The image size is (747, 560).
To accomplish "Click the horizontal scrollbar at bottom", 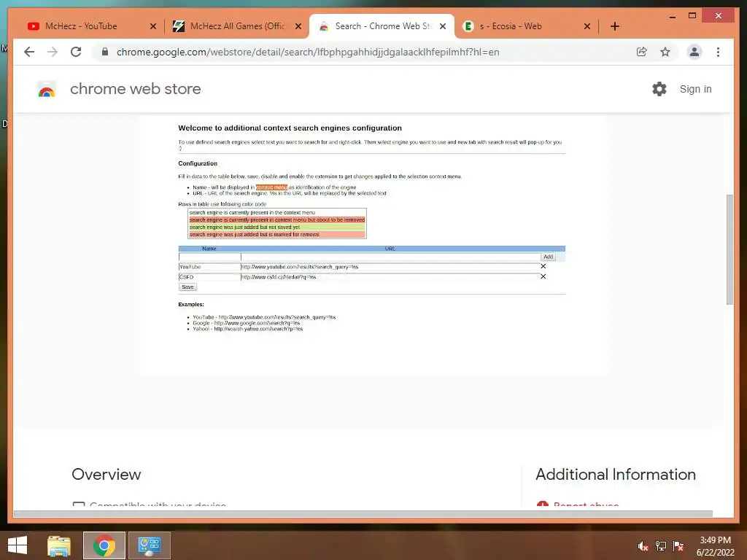I will click(363, 514).
